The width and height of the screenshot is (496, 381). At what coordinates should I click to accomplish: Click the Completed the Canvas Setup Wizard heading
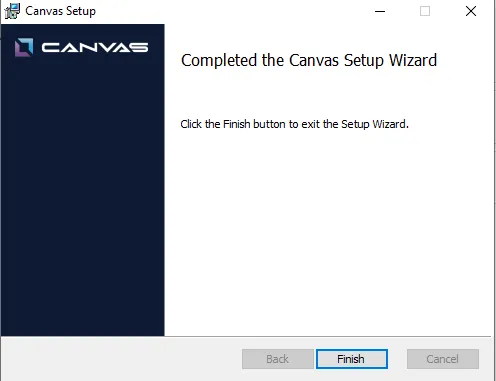(309, 61)
